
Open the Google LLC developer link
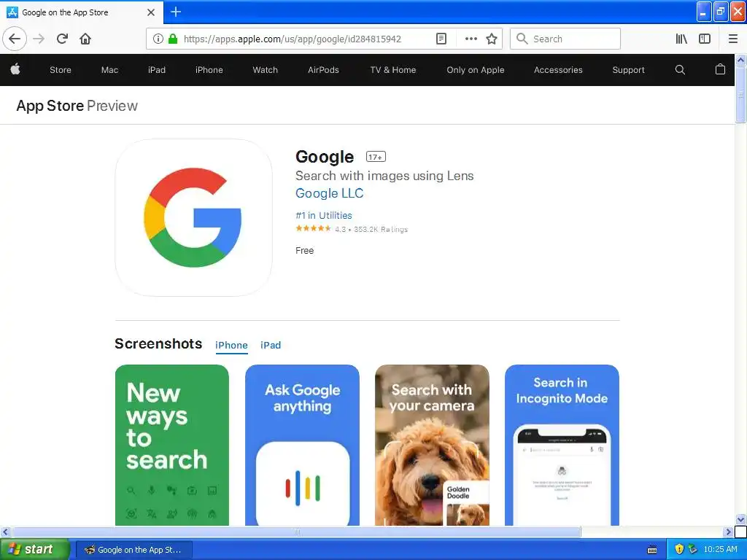329,193
